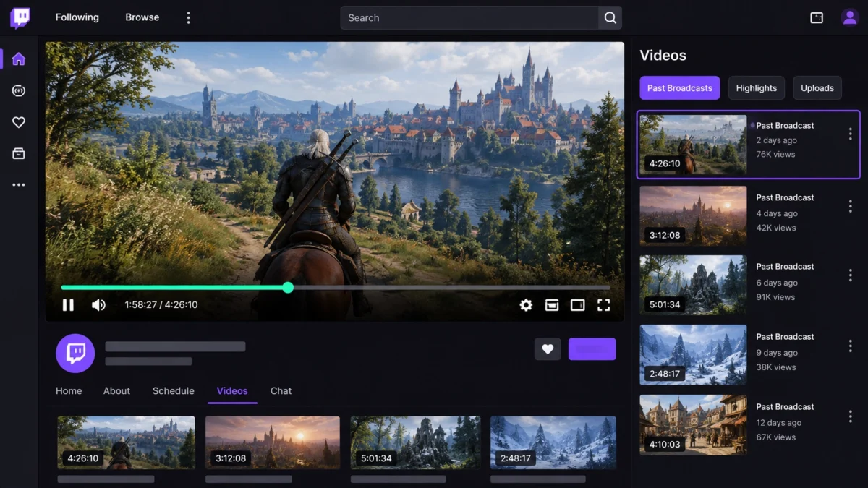Open the Following page

(77, 17)
